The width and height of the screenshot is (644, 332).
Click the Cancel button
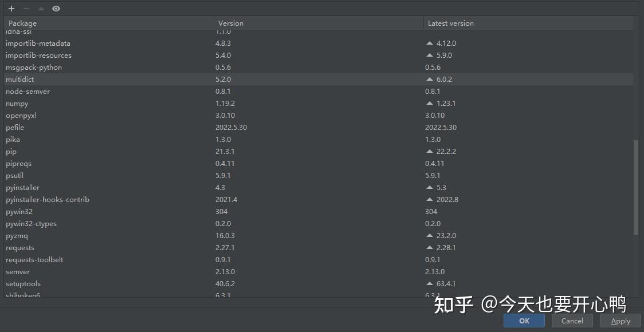[571, 321]
